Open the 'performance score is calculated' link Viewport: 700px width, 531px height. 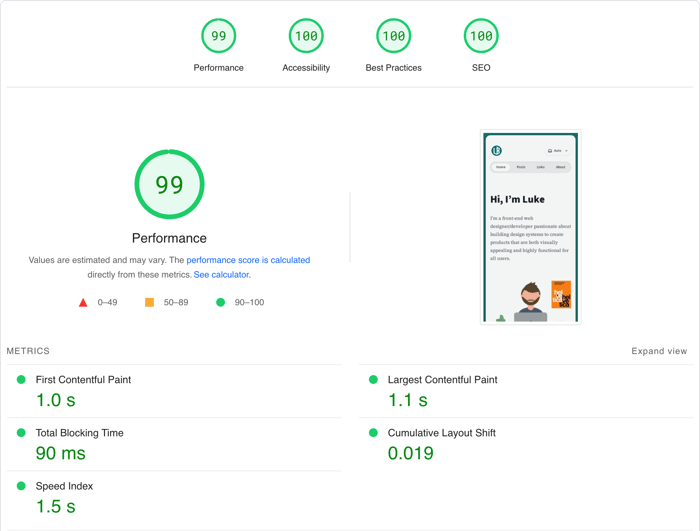(x=248, y=260)
